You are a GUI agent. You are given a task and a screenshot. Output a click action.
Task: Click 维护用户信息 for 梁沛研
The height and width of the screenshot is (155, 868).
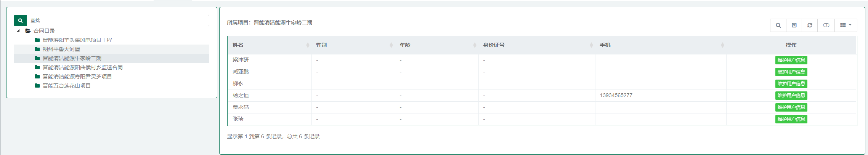click(x=791, y=60)
